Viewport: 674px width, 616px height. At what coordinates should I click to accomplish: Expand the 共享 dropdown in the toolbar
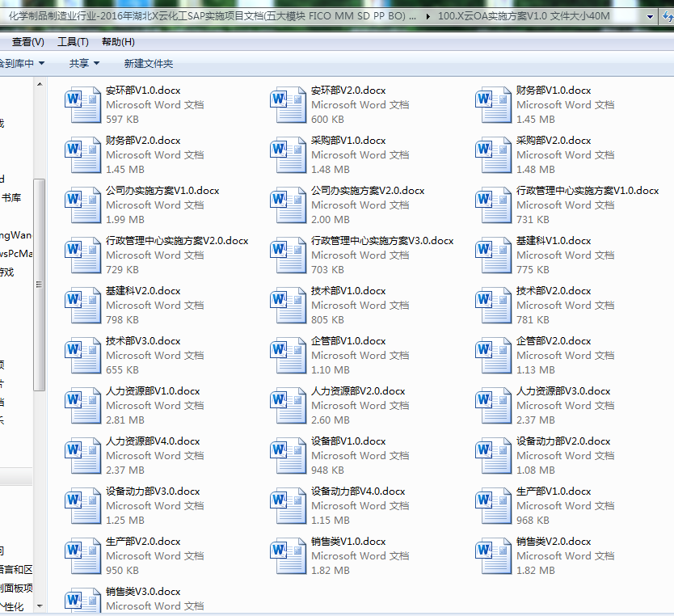[84, 63]
